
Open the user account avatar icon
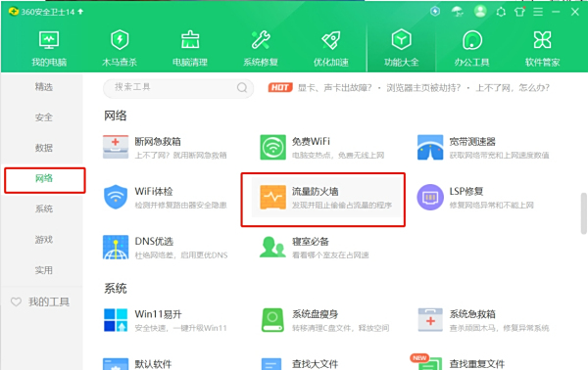click(x=480, y=11)
